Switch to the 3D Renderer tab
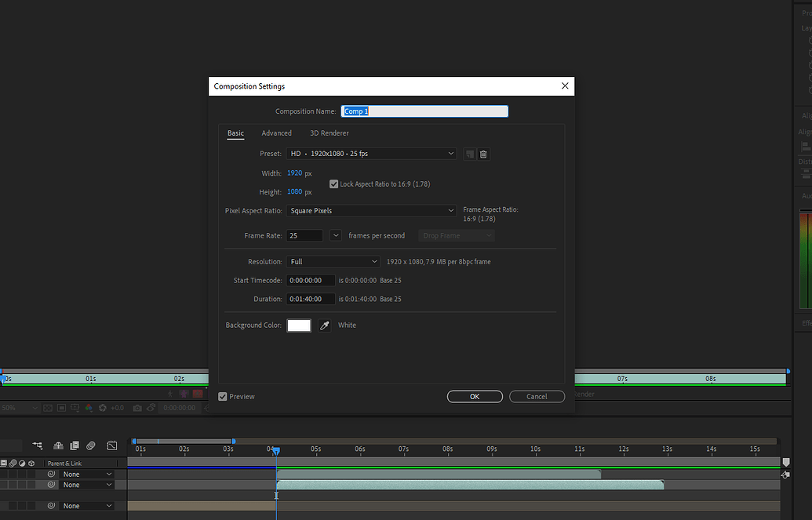The image size is (812, 520). pos(330,133)
